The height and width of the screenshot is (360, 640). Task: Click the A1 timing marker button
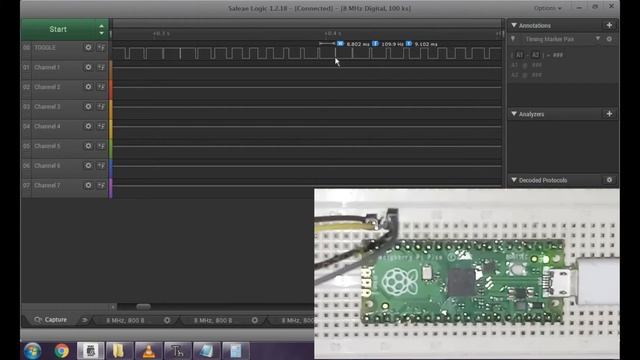[x=519, y=55]
